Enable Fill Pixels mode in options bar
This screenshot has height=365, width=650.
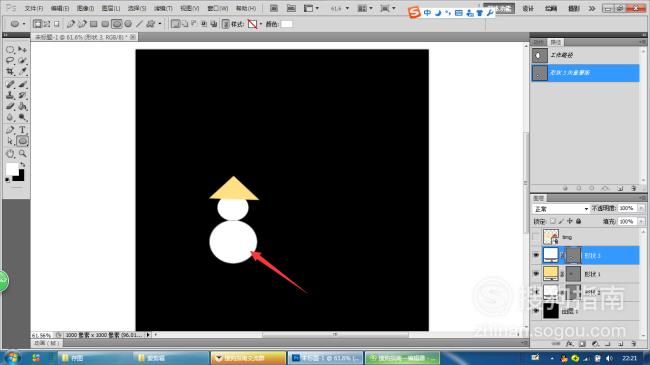tap(57, 24)
